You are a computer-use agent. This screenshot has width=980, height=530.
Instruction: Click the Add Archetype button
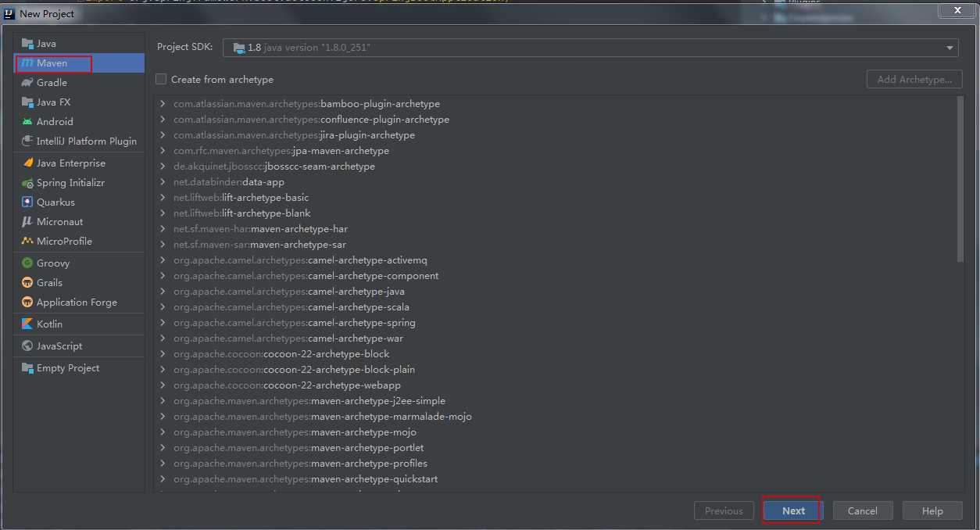coord(914,79)
